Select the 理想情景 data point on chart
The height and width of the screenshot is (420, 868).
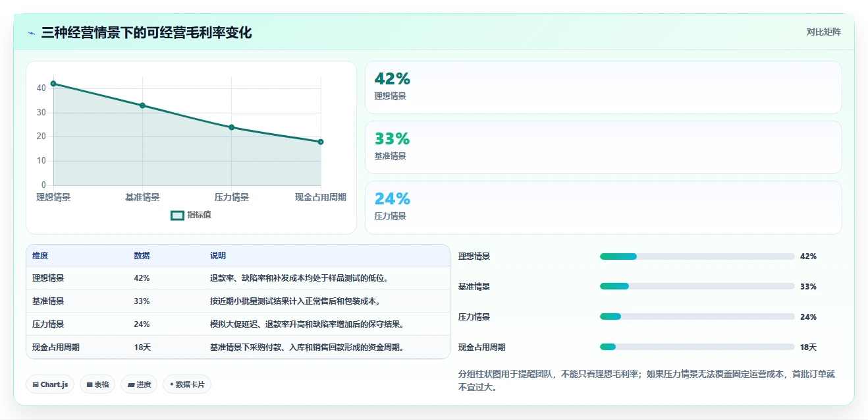click(53, 84)
